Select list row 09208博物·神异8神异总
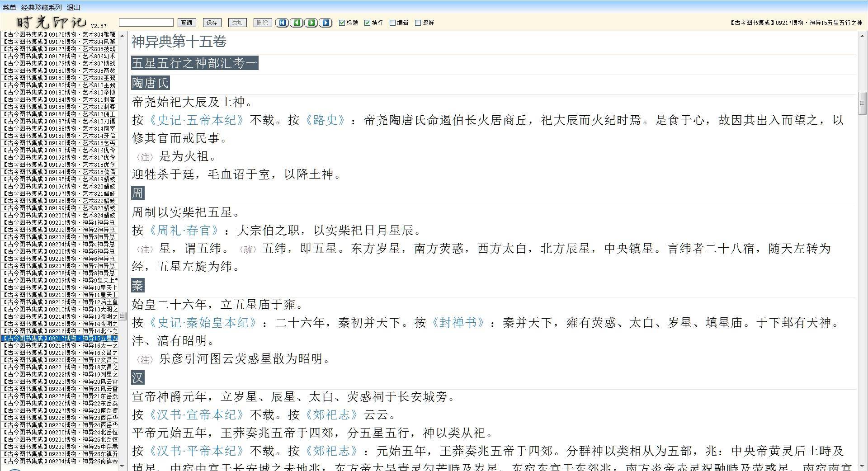868x471 pixels. 59,273
